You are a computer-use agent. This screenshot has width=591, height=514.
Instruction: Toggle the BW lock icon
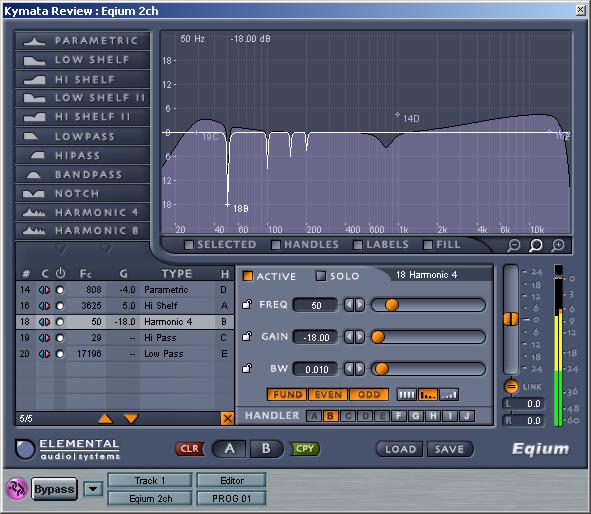coord(247,368)
